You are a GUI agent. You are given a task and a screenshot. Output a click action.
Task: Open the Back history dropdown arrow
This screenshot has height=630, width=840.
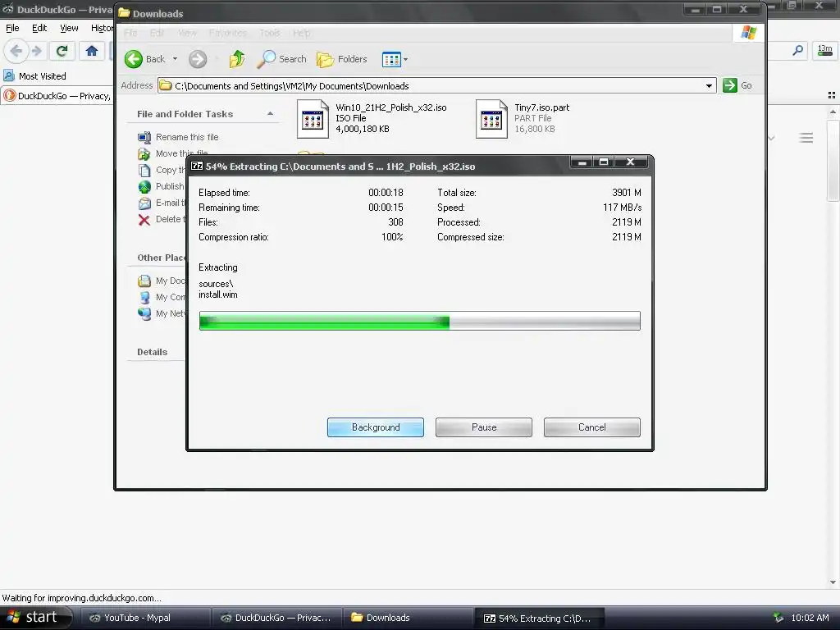click(x=175, y=59)
